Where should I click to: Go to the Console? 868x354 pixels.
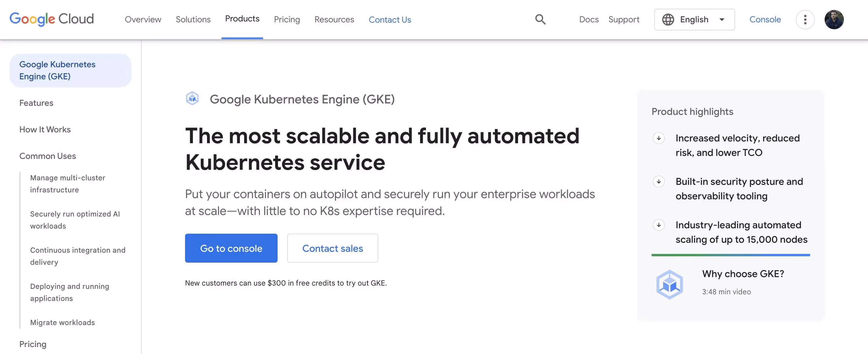(765, 19)
